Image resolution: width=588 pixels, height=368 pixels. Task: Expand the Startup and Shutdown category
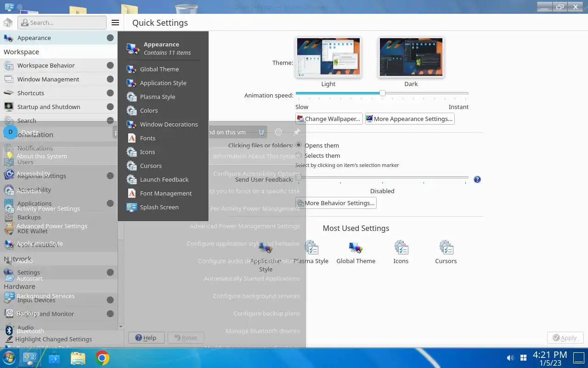click(x=59, y=107)
